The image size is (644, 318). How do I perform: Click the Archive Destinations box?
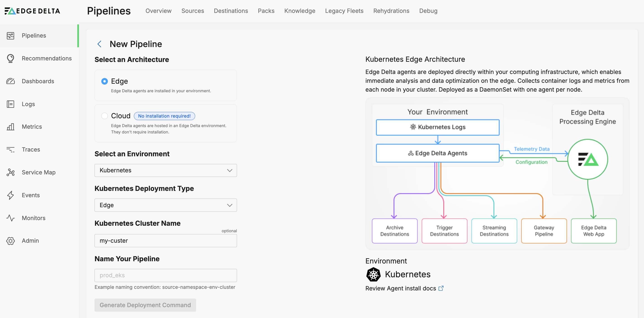pos(395,231)
